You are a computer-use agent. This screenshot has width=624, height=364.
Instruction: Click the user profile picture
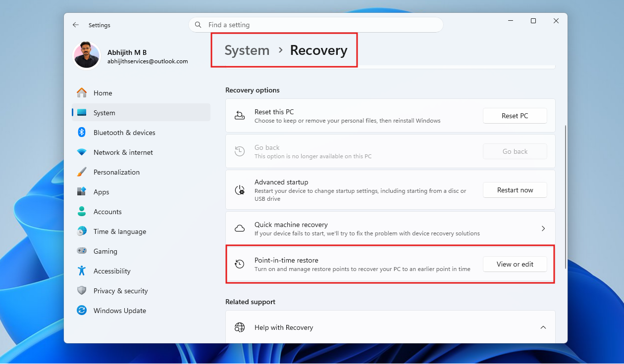point(87,55)
